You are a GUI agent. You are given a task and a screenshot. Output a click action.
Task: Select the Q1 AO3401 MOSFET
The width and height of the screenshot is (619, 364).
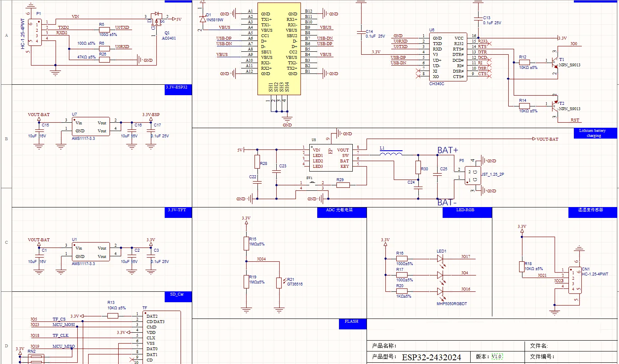pos(156,20)
